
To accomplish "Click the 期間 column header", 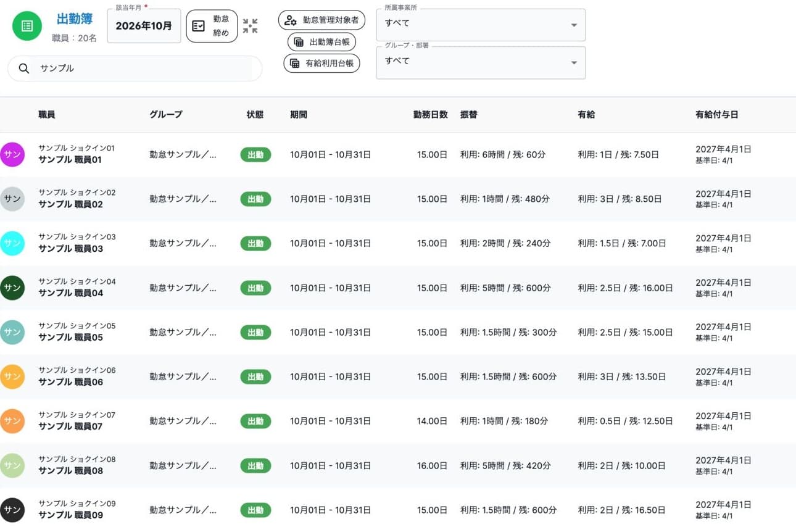I will pyautogui.click(x=299, y=115).
